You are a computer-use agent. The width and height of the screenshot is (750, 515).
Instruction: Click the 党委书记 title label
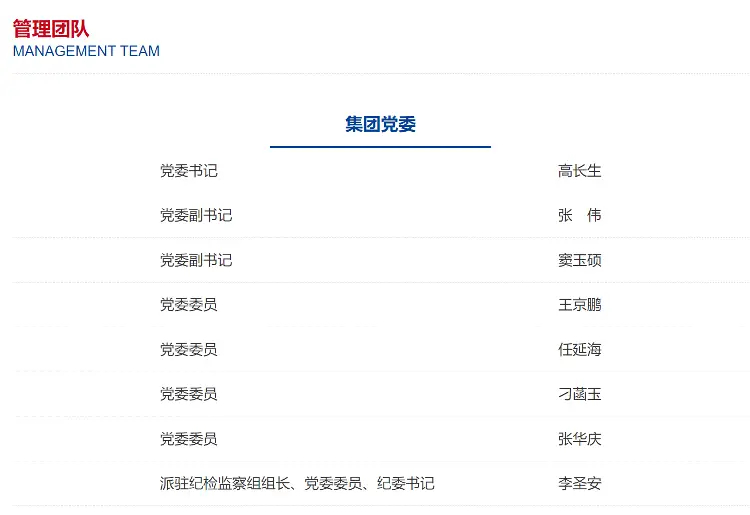(x=188, y=171)
